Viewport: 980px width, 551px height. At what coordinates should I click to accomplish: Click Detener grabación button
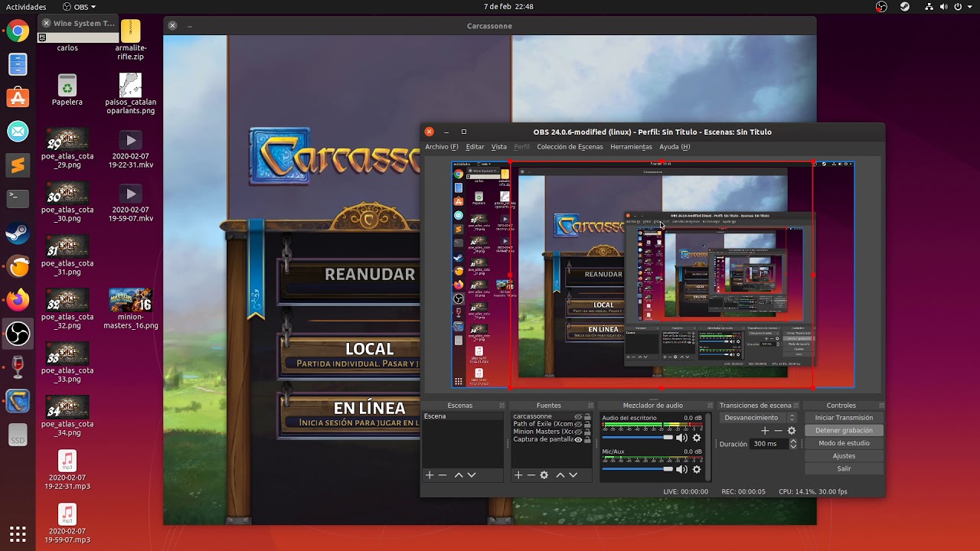pyautogui.click(x=844, y=431)
